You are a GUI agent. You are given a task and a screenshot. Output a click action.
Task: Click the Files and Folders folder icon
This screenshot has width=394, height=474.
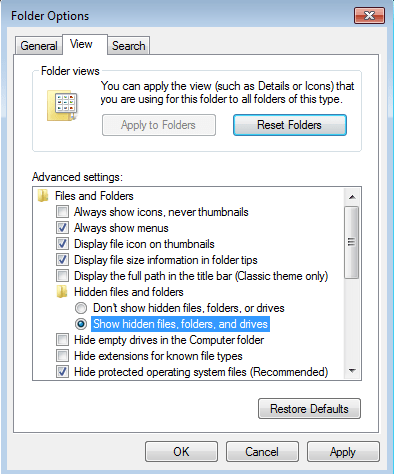[x=43, y=196]
